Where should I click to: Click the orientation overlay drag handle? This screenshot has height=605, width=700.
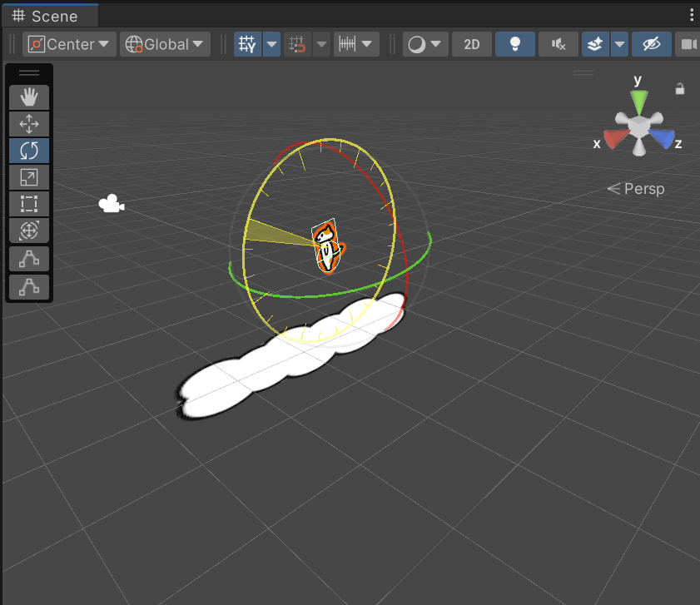(x=583, y=72)
